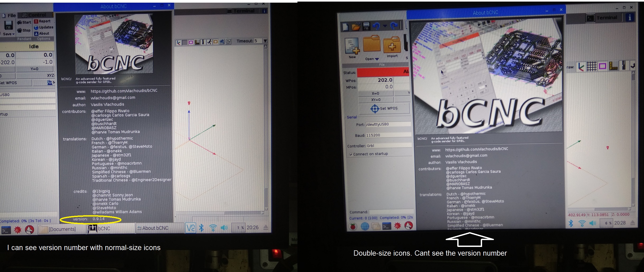Image resolution: width=644 pixels, height=272 pixels.
Task: Click the left canvas vertical scrollbar
Action: pos(266,128)
